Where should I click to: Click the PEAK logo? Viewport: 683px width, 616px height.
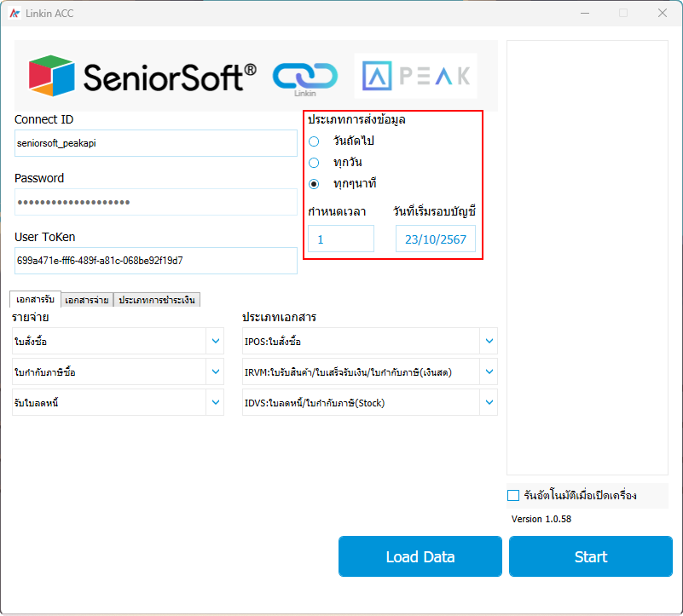tap(416, 76)
